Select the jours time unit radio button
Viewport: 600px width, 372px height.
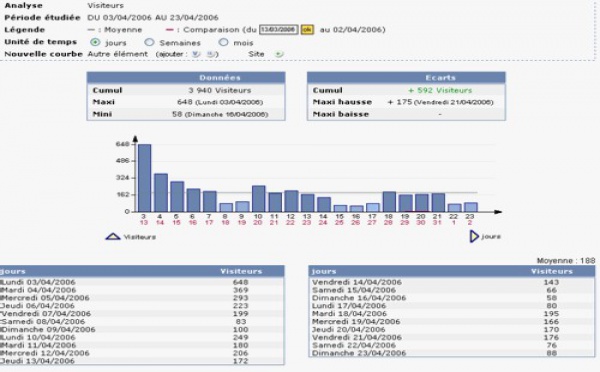point(95,42)
